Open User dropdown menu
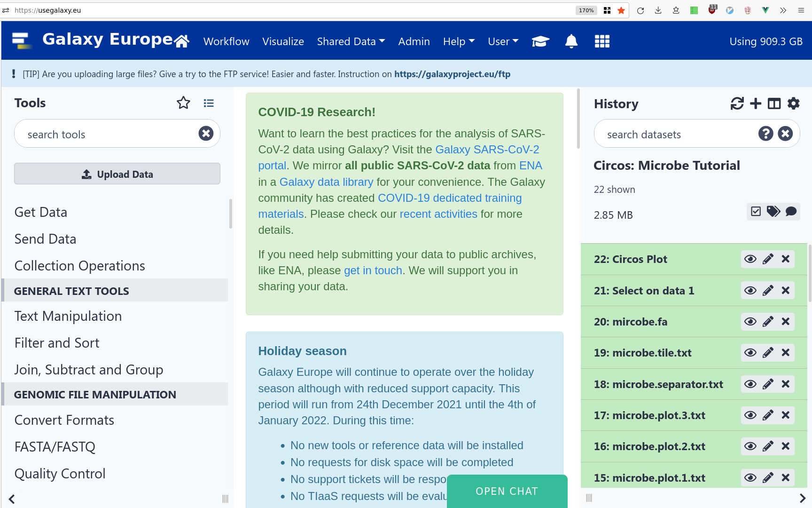812x508 pixels. pos(503,41)
